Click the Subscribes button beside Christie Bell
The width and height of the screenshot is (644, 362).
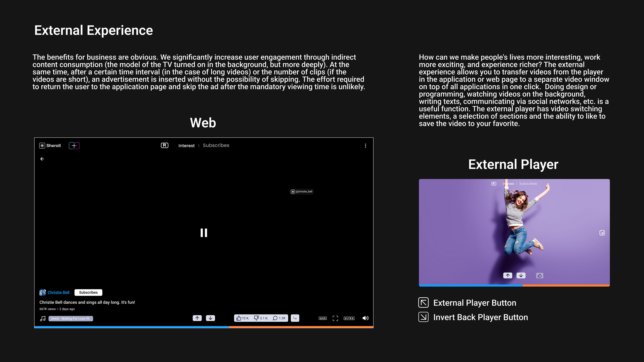(x=88, y=292)
